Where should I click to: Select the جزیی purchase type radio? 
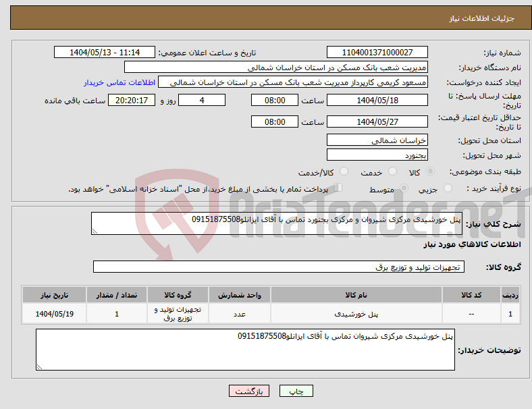448,188
